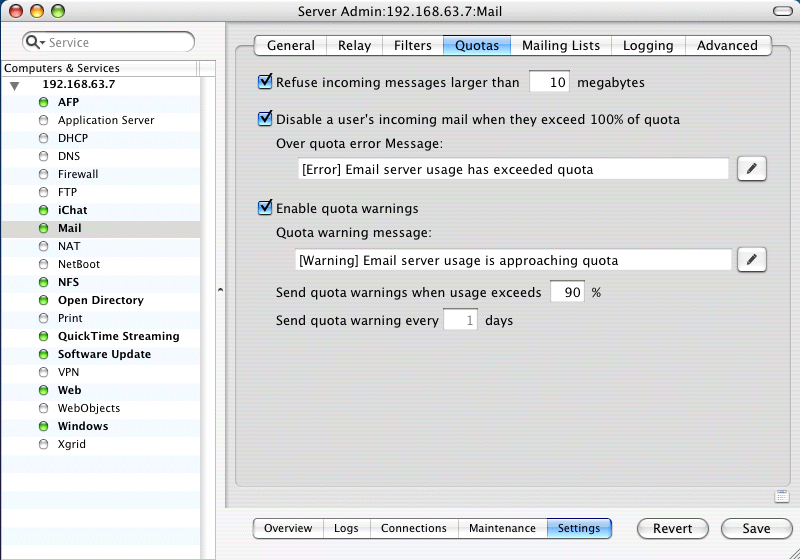Click pencil edit icon for quota warning message
This screenshot has width=800, height=560.
point(752,260)
